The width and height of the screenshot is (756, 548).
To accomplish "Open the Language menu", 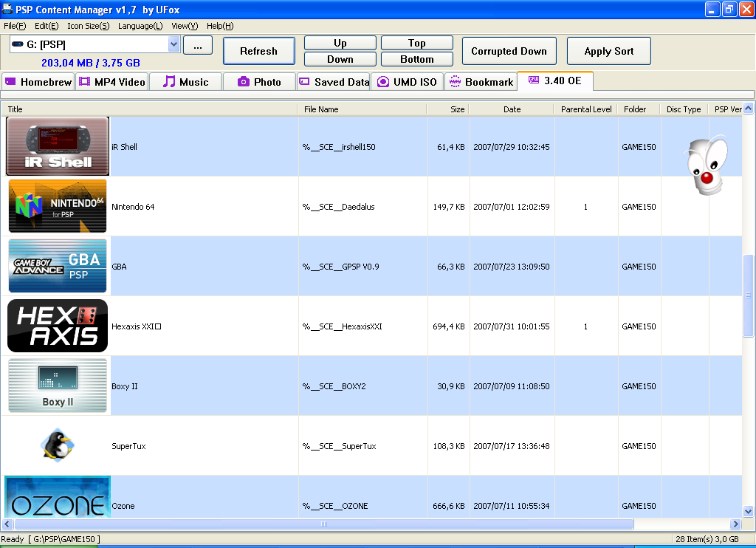I will pyautogui.click(x=140, y=26).
